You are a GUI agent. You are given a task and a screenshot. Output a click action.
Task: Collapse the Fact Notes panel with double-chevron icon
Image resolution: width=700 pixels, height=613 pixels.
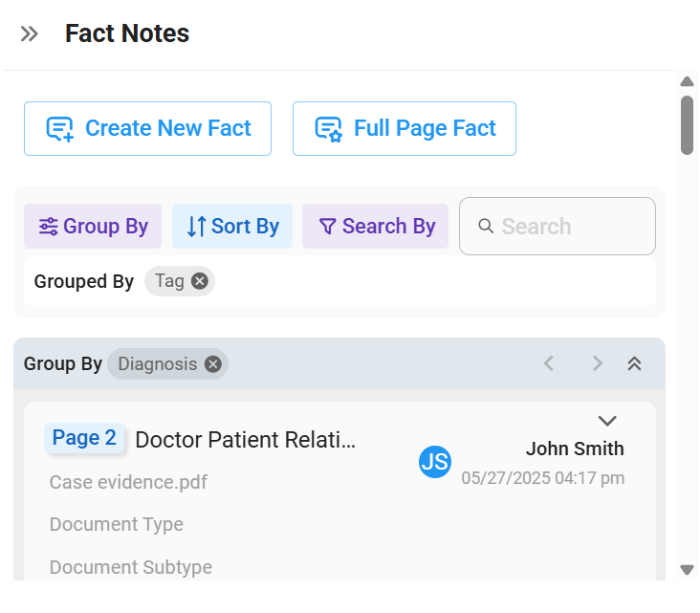(x=30, y=33)
